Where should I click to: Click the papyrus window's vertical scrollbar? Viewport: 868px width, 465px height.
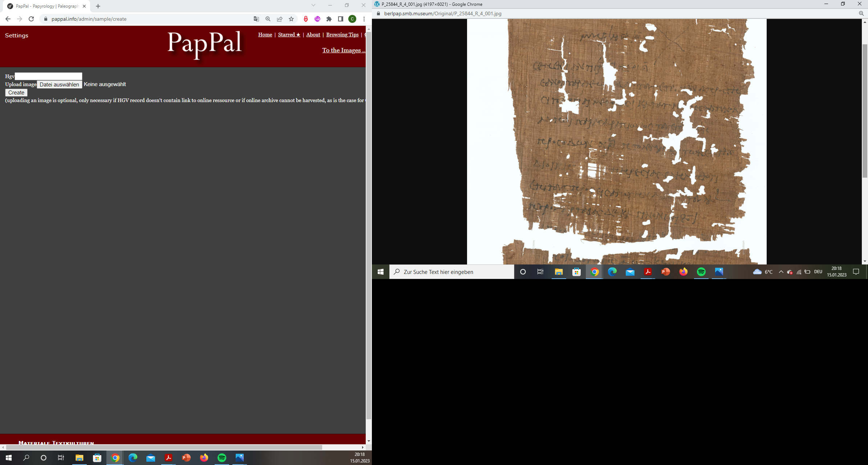[865, 111]
